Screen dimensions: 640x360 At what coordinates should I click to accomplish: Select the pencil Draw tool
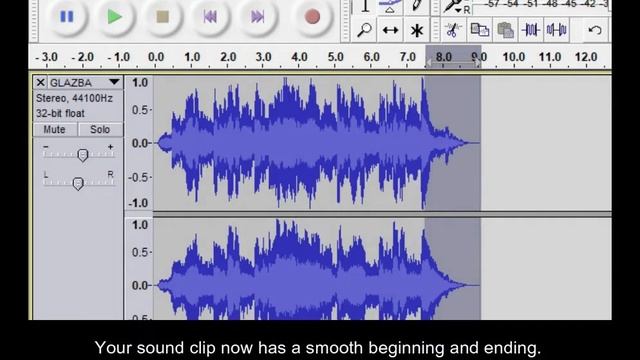tap(416, 6)
